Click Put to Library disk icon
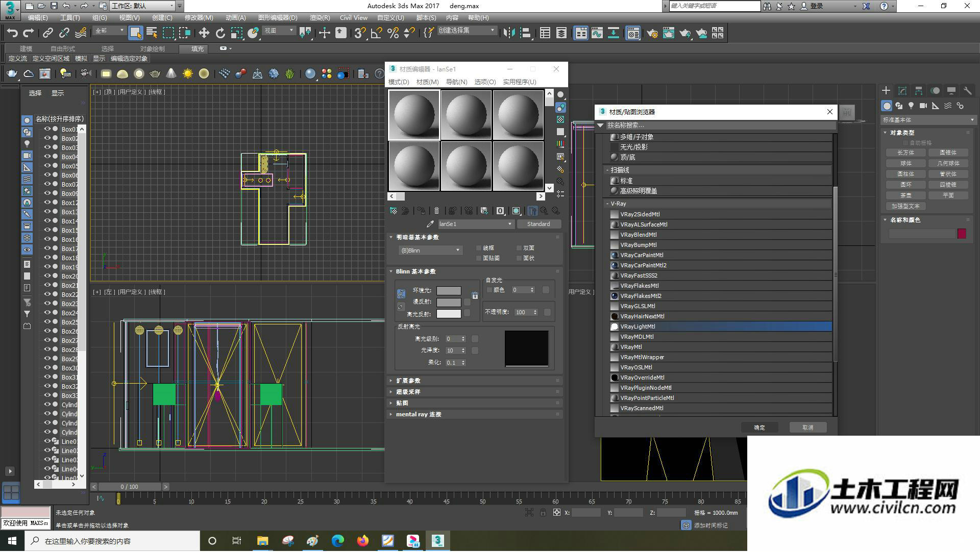Viewport: 980px width, 552px height. pos(484,211)
